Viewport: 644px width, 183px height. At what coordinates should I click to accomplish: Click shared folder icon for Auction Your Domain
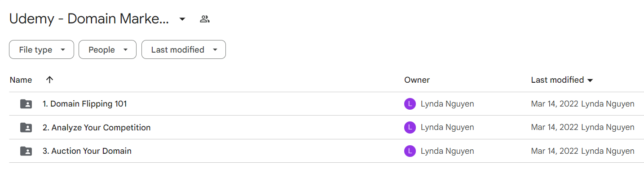click(26, 151)
